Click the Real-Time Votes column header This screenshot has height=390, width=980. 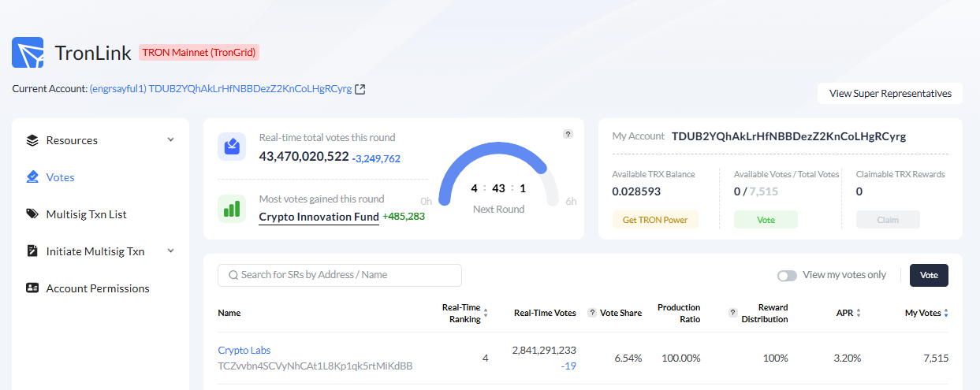(x=545, y=313)
